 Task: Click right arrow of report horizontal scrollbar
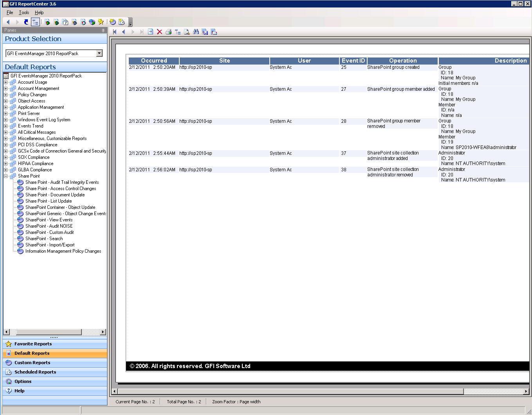(526, 391)
